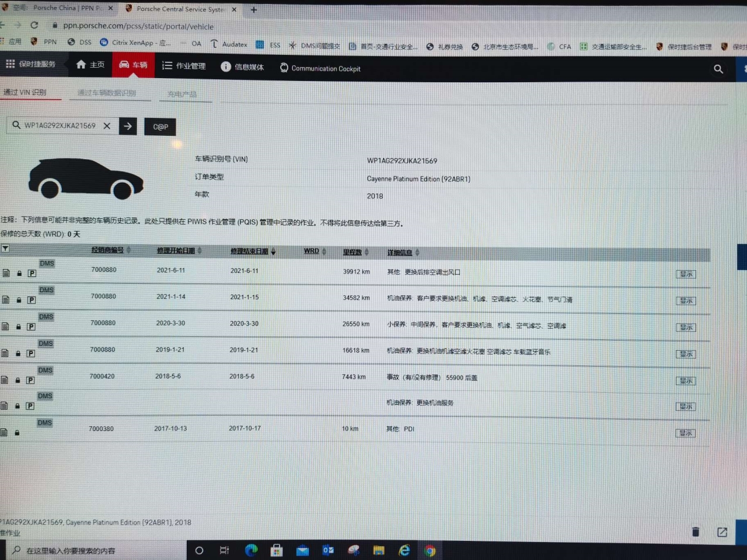Switch to 通过 VIN 识别 tab
This screenshot has width=747, height=560.
[25, 92]
